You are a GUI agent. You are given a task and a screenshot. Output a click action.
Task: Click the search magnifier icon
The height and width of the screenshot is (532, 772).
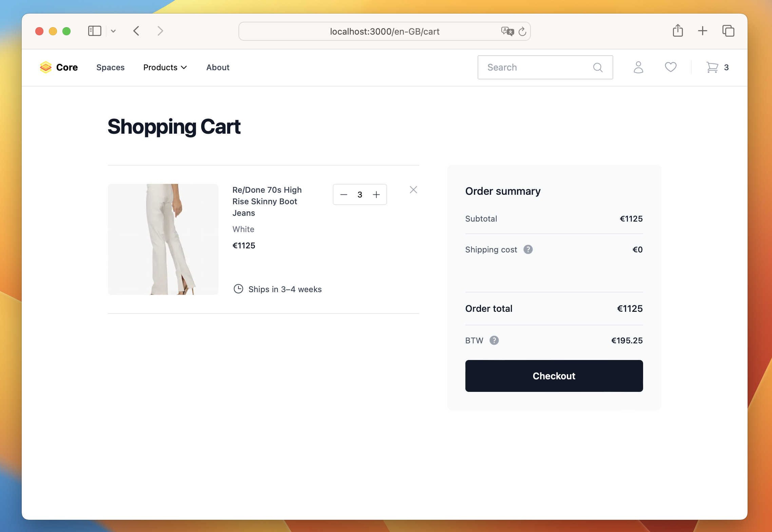pos(598,68)
